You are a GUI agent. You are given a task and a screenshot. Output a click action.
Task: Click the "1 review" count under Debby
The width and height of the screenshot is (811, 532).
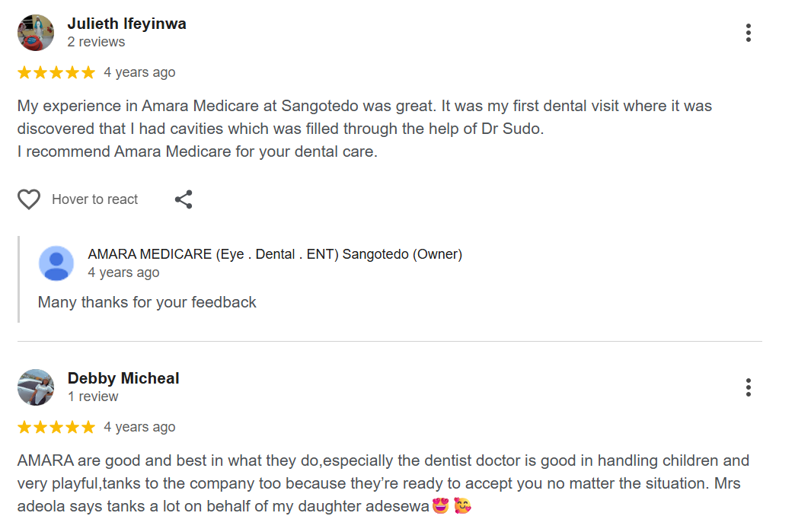(93, 397)
